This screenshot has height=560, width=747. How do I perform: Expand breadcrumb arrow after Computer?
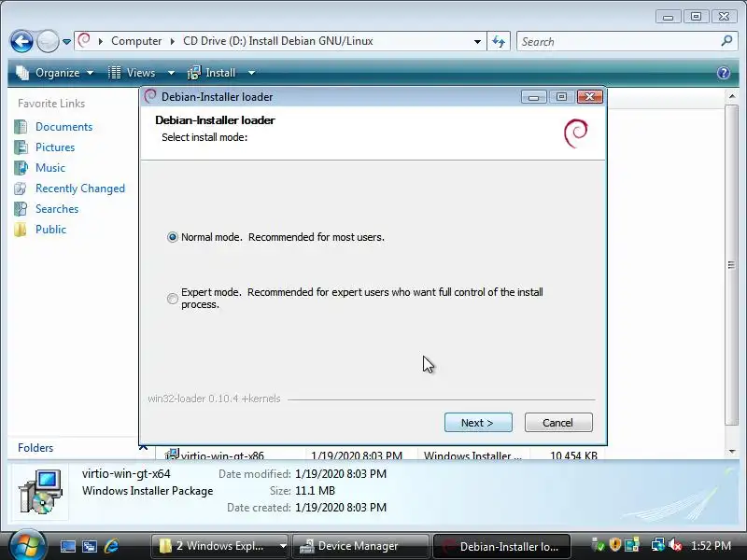[173, 41]
